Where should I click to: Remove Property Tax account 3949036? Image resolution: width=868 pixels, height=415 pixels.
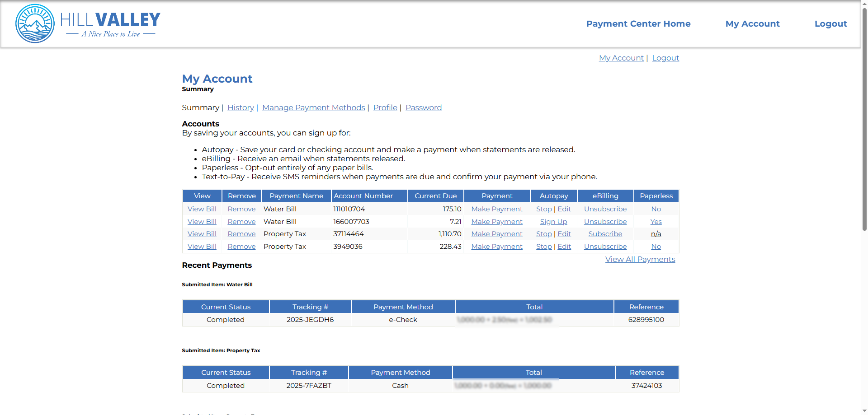241,247
